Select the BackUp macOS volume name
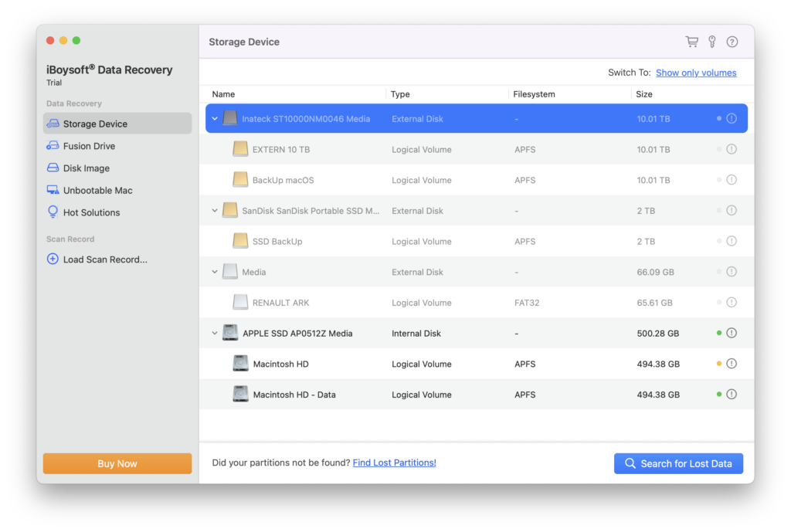The image size is (791, 532). 283,180
